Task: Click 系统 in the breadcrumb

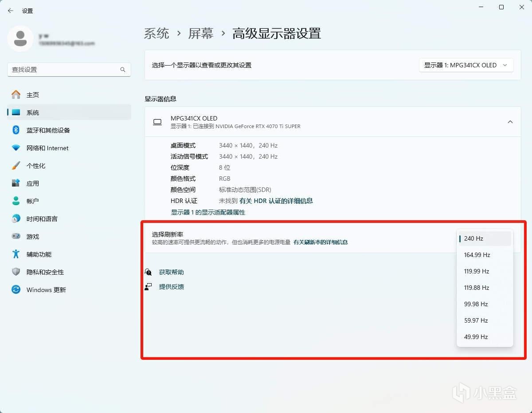Action: pos(156,34)
